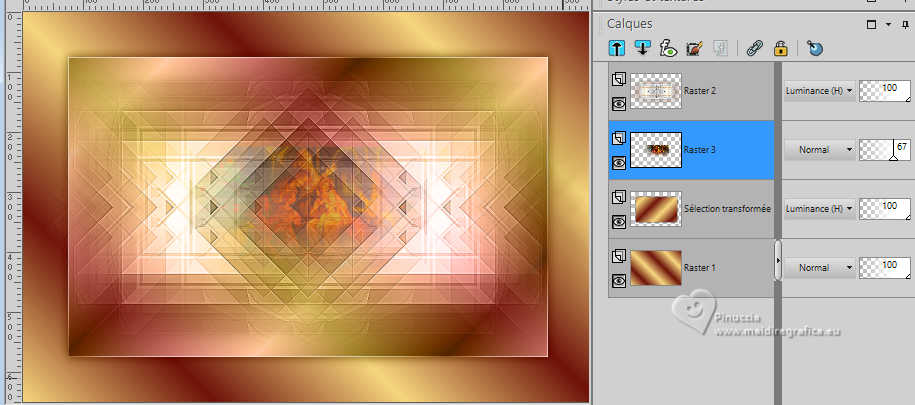The height and width of the screenshot is (405, 915).
Task: Click the Calques panel float window icon
Action: [872, 25]
